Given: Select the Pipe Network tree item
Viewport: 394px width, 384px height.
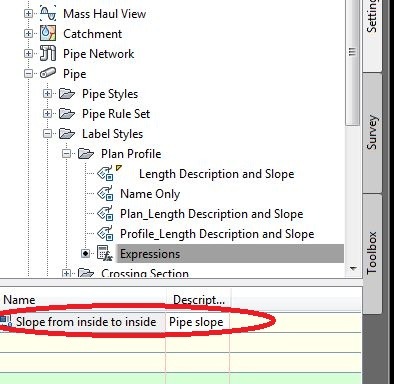Looking at the screenshot, I should pyautogui.click(x=99, y=54).
